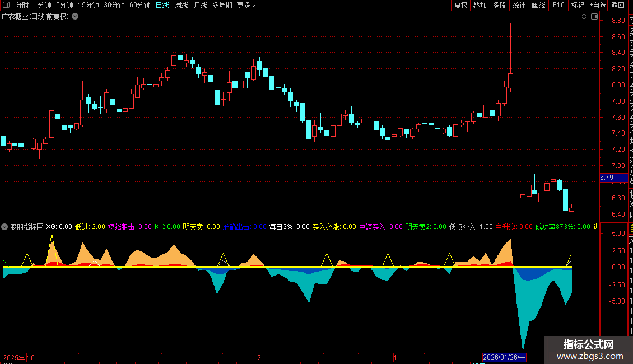
Task: Open the 复权 adjustment option
Action: (x=460, y=5)
